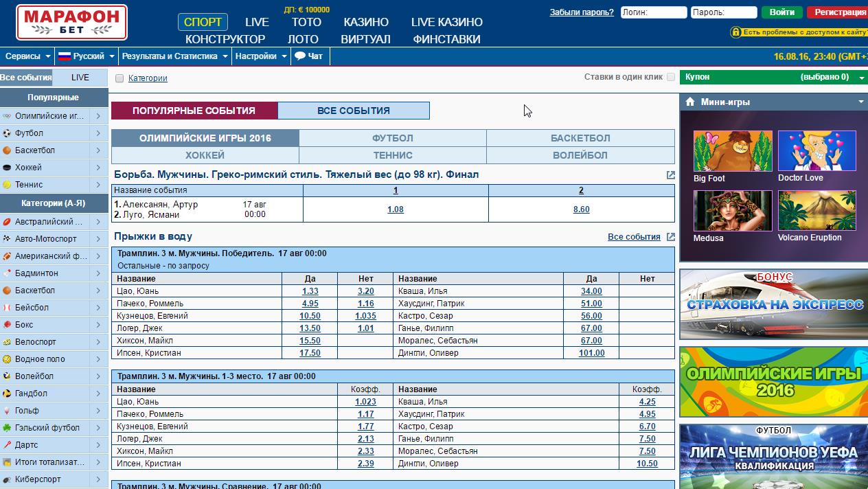This screenshot has height=489, width=868.
Task: Click the Регистрация button
Action: (x=839, y=12)
